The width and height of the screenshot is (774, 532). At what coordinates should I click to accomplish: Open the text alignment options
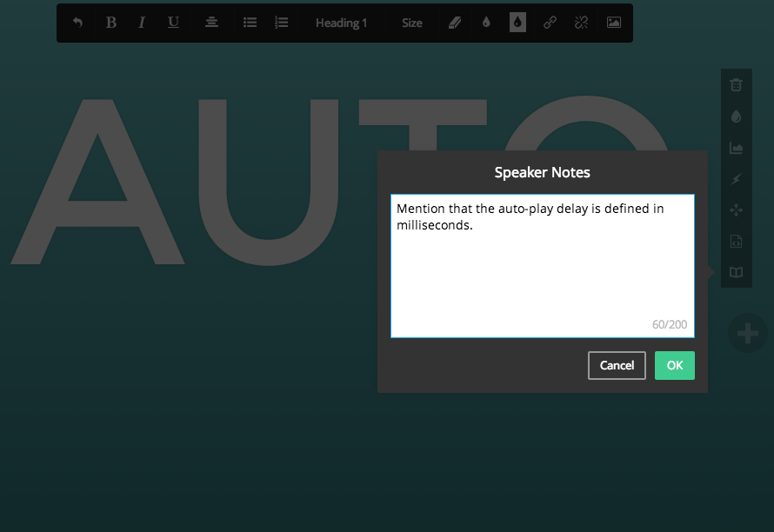point(212,23)
